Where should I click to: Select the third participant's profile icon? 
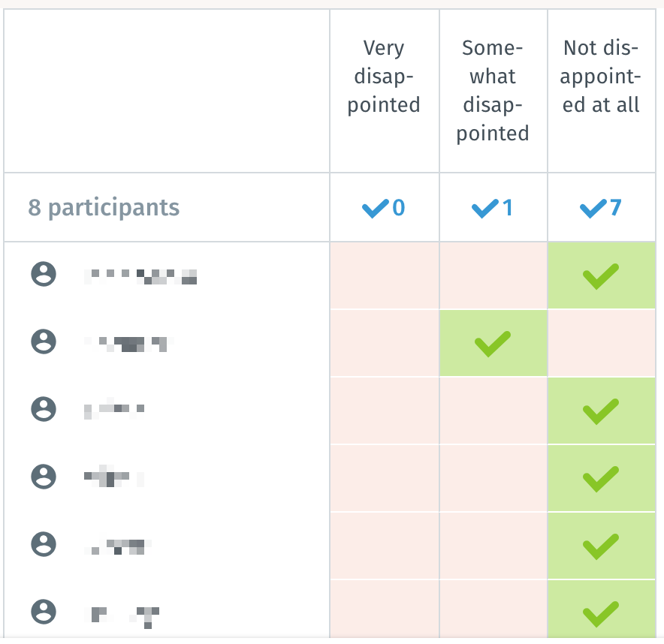[44, 409]
